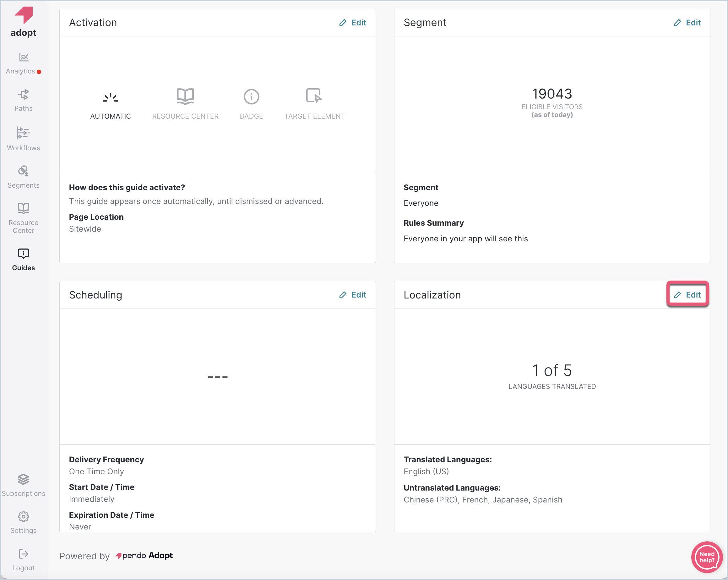This screenshot has width=728, height=580.
Task: Go to Paths in the sidebar
Action: tap(23, 100)
